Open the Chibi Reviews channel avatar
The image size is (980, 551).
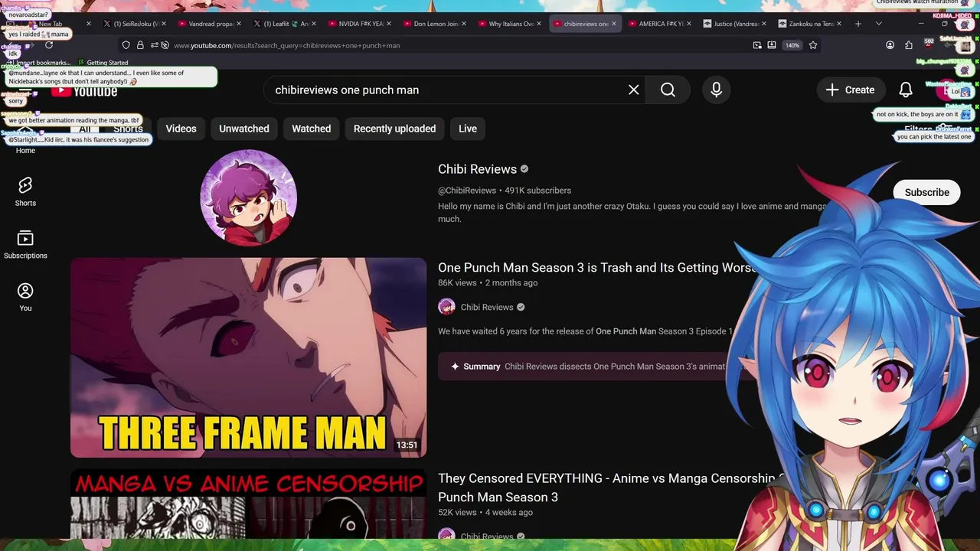pyautogui.click(x=248, y=197)
